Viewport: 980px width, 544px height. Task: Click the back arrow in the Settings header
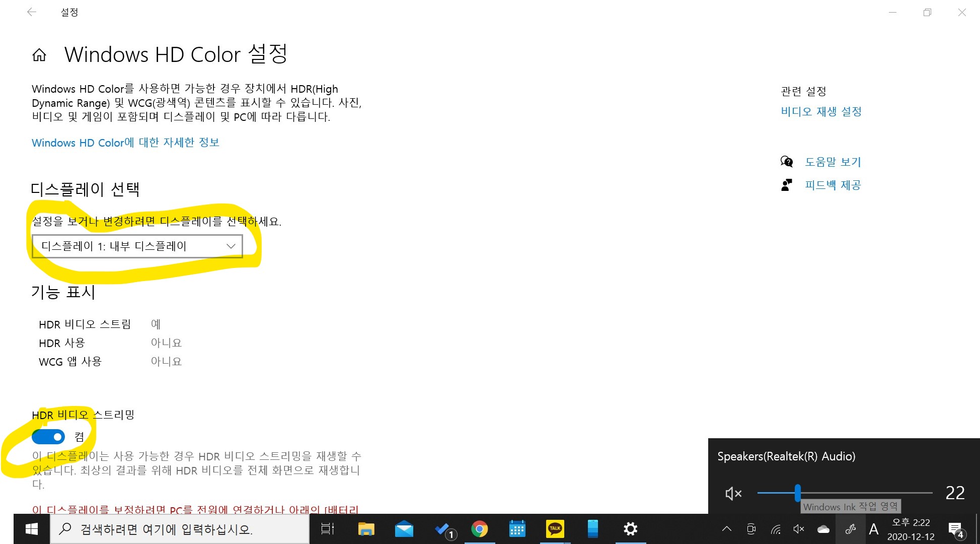(32, 12)
